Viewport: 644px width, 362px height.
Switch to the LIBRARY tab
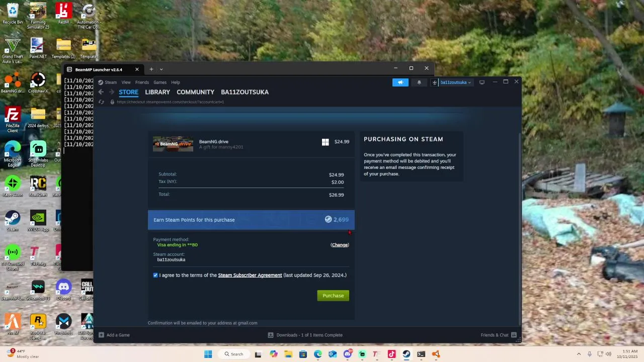(157, 92)
